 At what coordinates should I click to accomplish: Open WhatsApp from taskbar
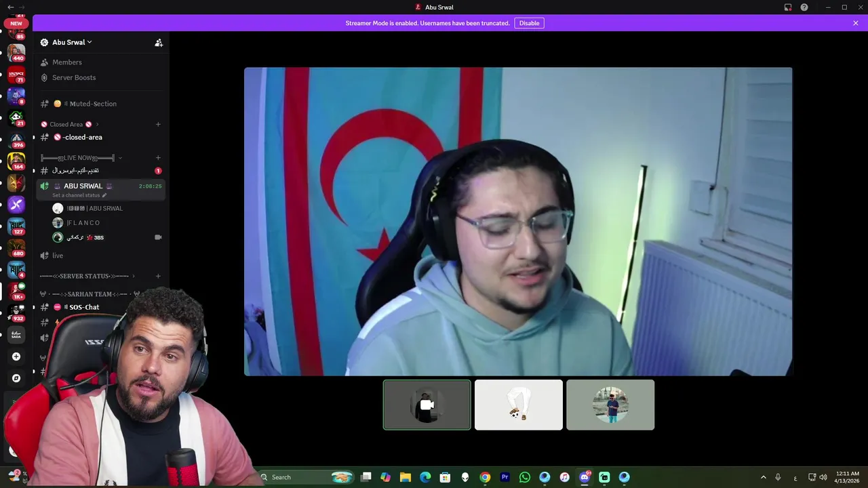point(525,477)
